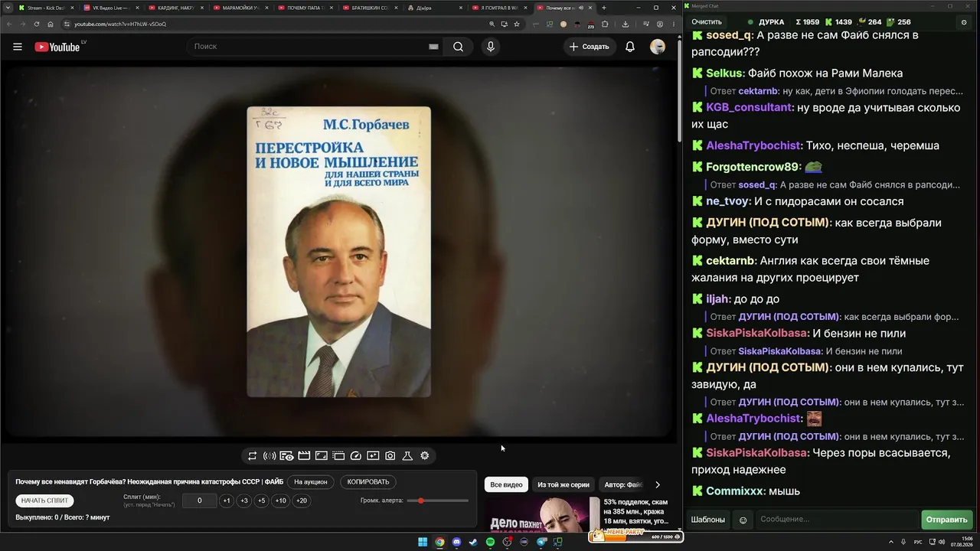Go to the YouTube home logo
Viewport: 980px width, 551px height.
click(x=57, y=47)
